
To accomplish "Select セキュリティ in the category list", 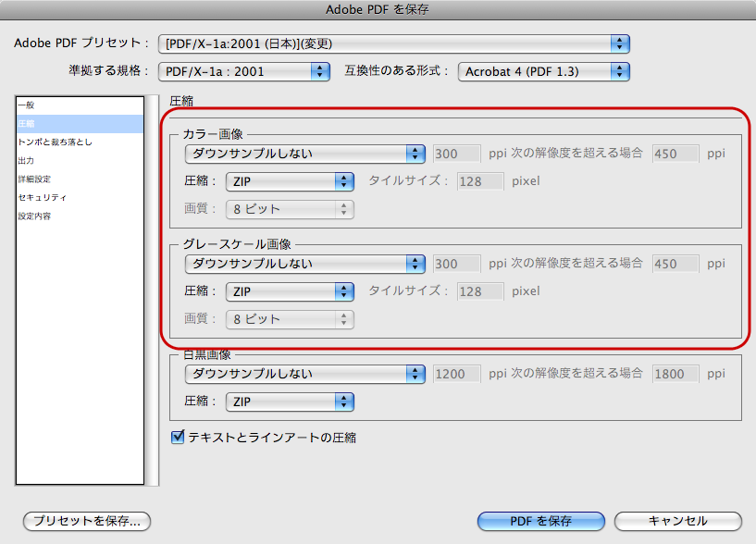I will tap(80, 197).
